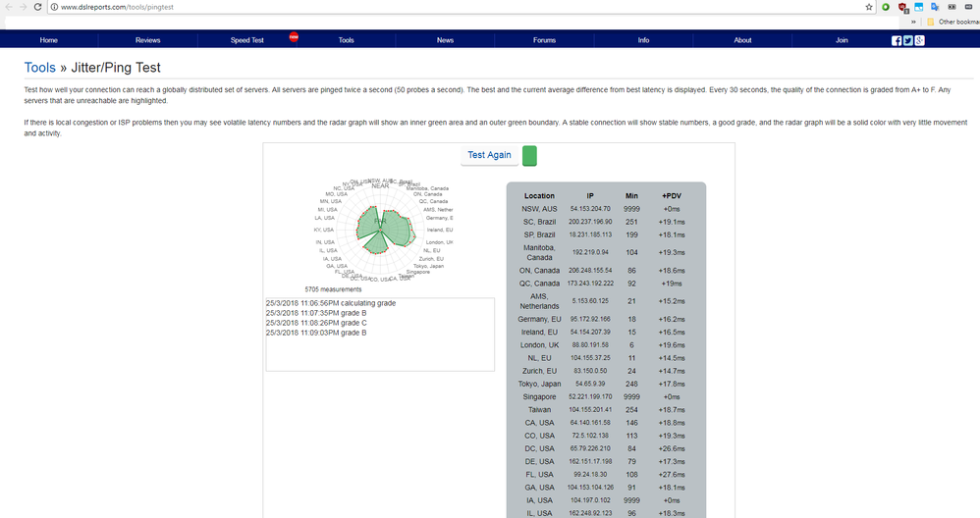
Task: View site information icon in address bar
Action: click(53, 7)
